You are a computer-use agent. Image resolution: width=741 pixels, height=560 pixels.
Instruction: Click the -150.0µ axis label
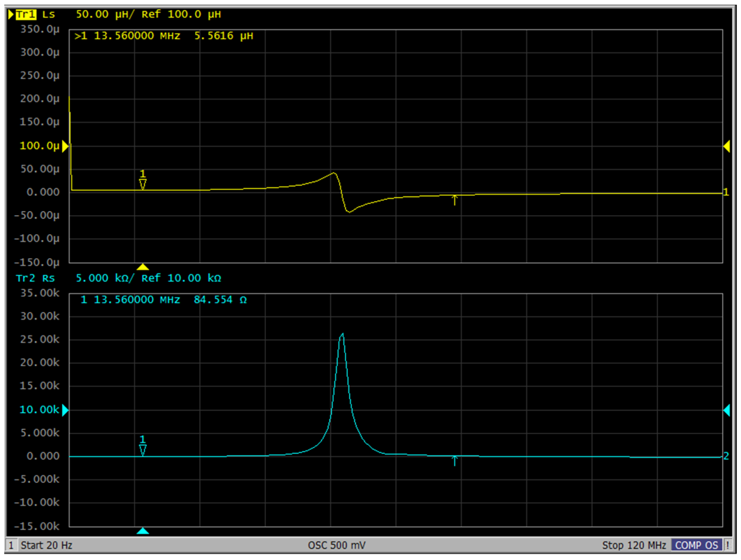click(37, 262)
